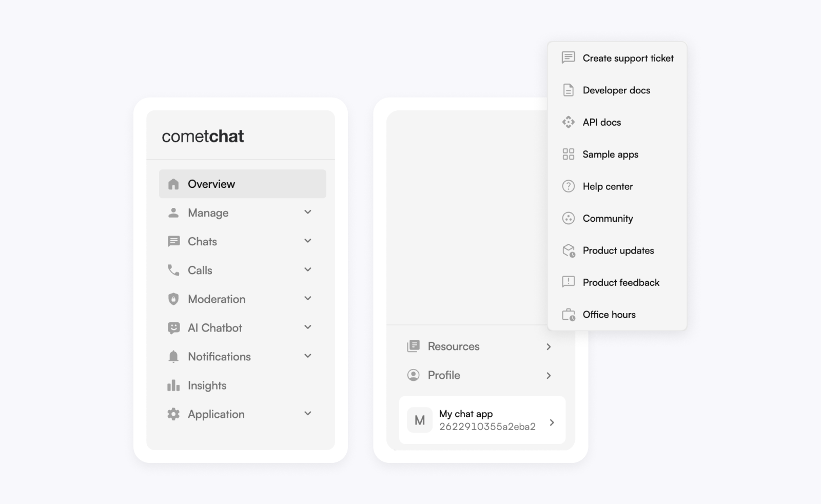
Task: Expand the Chats dropdown arrow
Action: (308, 241)
